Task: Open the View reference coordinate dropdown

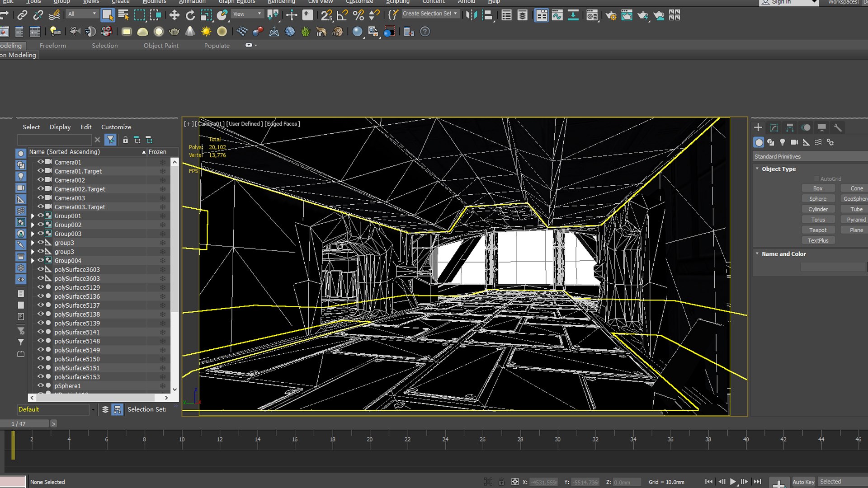Action: point(247,14)
